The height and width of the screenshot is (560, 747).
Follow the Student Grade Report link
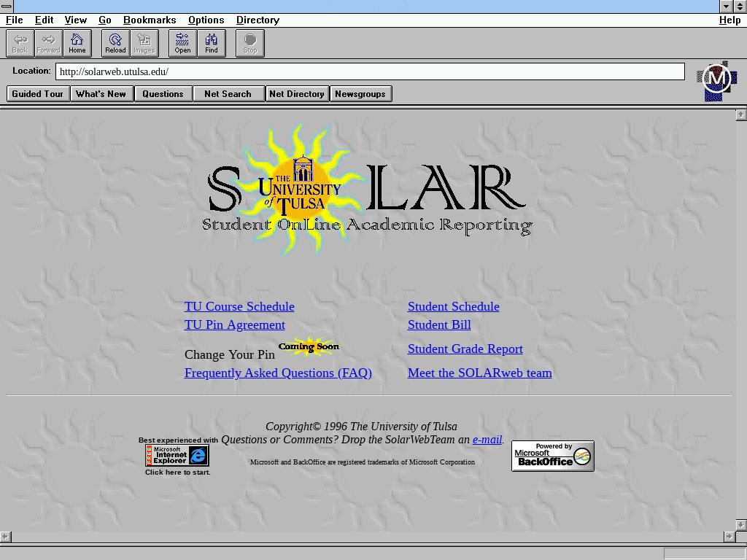pyautogui.click(x=465, y=349)
